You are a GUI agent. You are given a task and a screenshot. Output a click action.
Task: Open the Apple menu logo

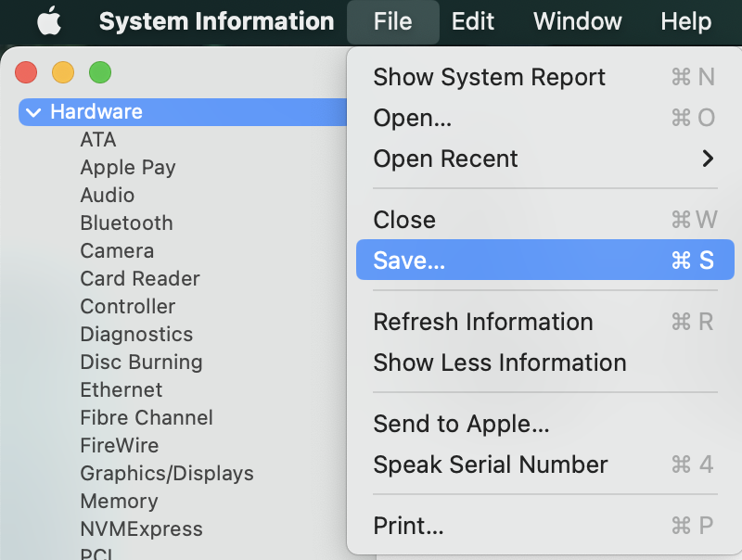(x=47, y=21)
